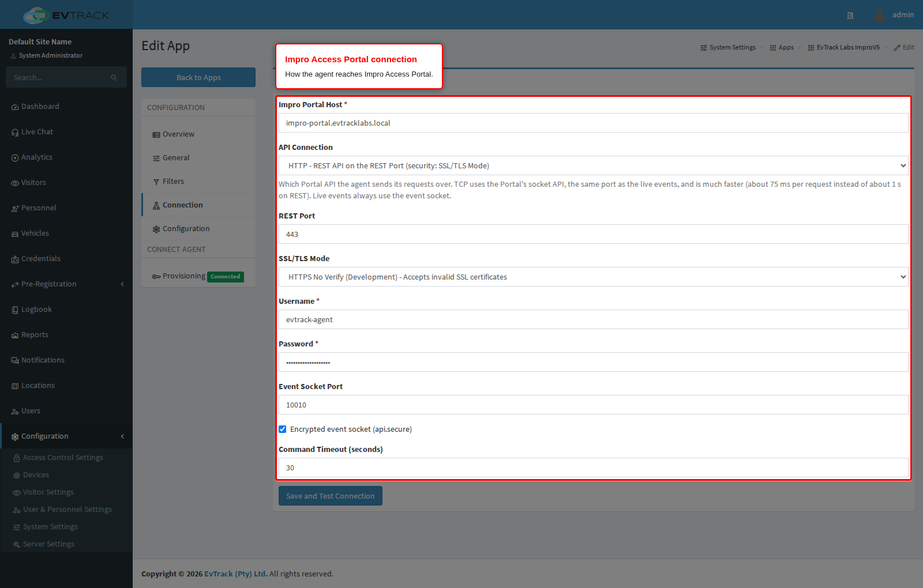
Task: Click the admin username label
Action: [903, 15]
